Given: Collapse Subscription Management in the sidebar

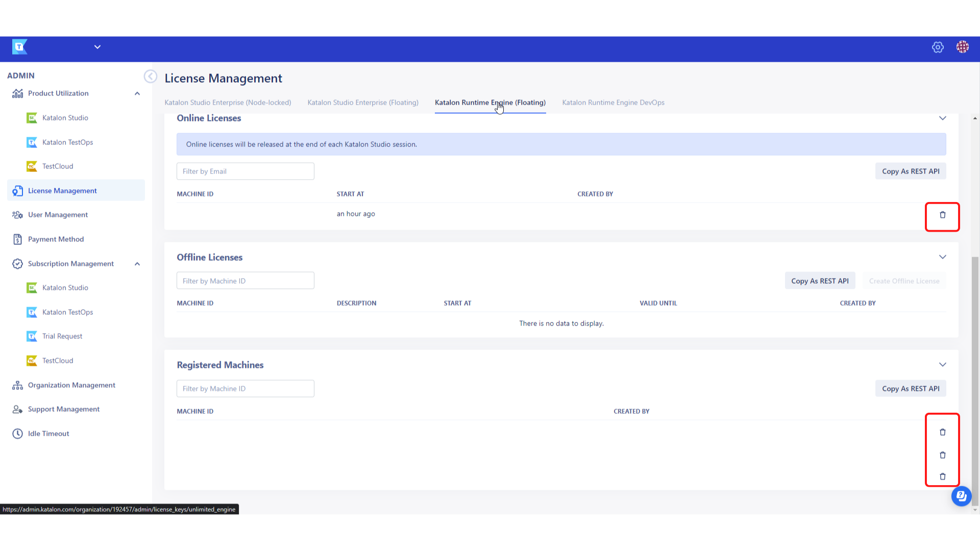Looking at the screenshot, I should point(137,264).
